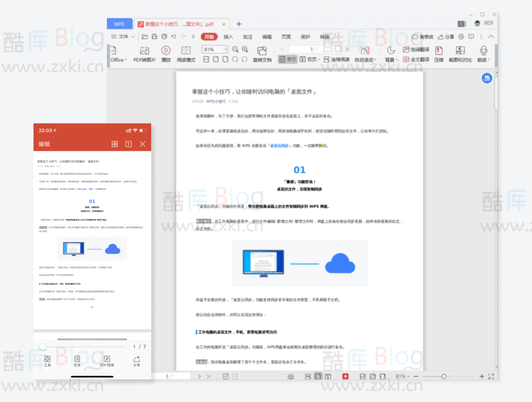Toggle the eye protection icon in status bar
Screen dimensions: 532x402
291,376
